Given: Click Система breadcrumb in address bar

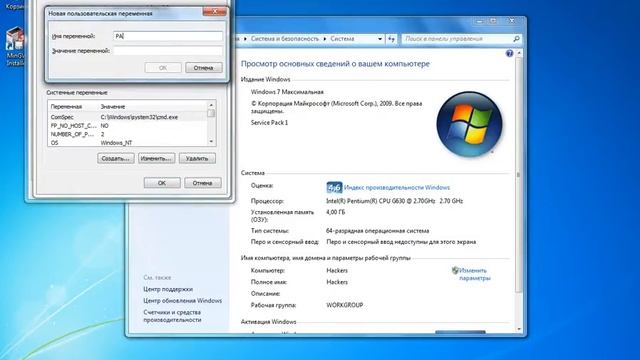Looking at the screenshot, I should tap(342, 39).
